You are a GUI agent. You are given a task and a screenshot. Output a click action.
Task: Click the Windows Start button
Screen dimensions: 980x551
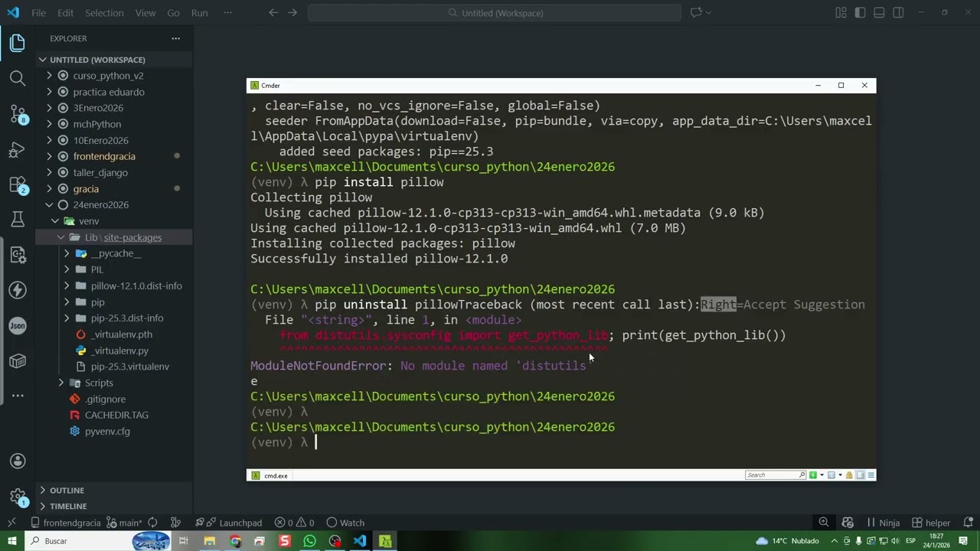point(12,541)
